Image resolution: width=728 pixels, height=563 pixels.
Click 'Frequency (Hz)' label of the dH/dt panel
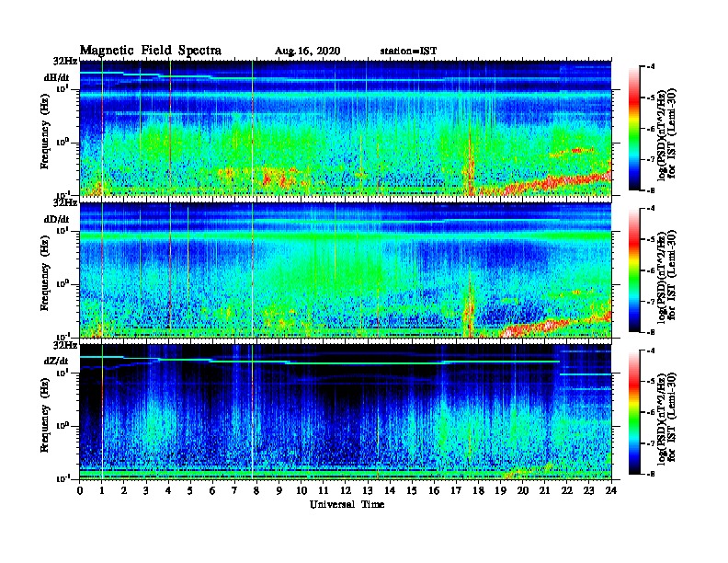(x=45, y=132)
